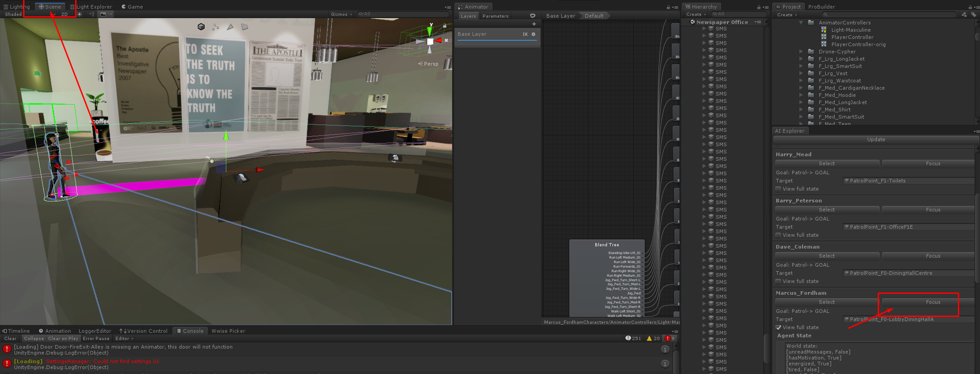
Task: Switch to Light Explorer tab
Action: coord(91,7)
